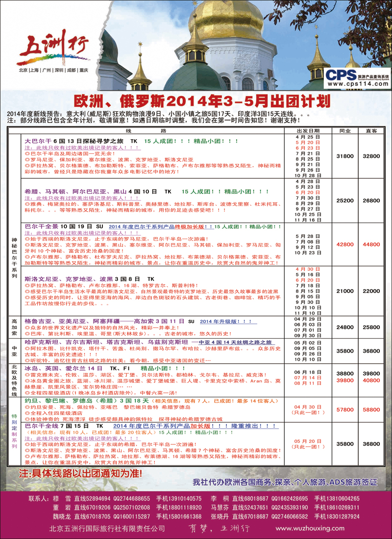Click the city name '重庆' under the logo
392x539 pixels.
[x=84, y=70]
